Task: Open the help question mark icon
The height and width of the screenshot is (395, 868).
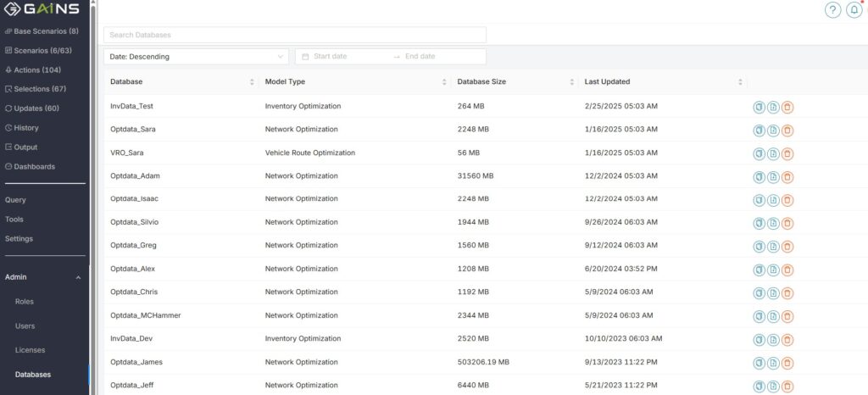Action: click(x=832, y=10)
